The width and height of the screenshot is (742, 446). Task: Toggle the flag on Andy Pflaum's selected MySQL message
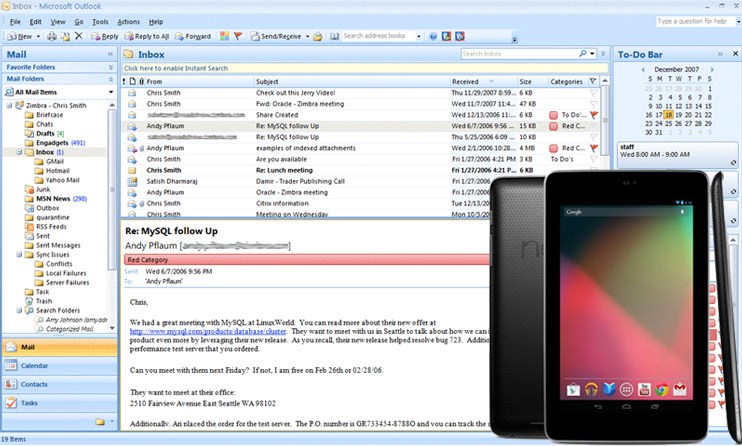click(x=594, y=126)
